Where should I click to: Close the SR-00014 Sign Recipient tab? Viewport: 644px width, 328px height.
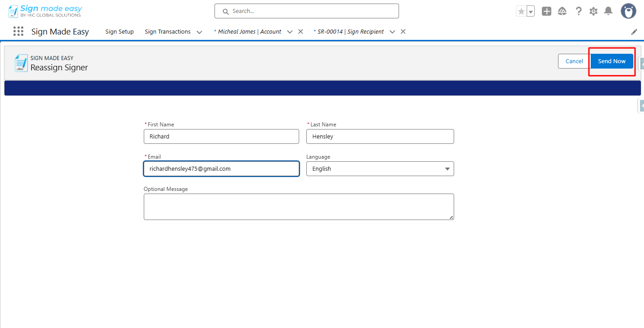[403, 32]
